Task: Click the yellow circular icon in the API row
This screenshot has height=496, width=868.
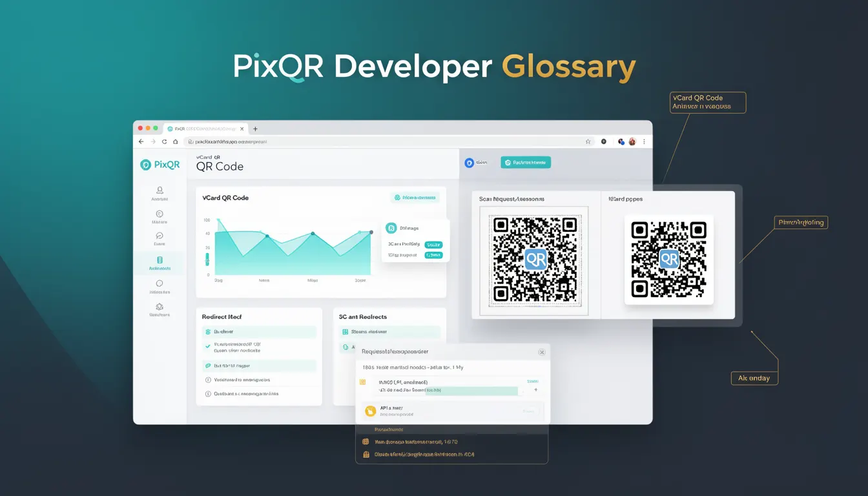Action: 370,411
